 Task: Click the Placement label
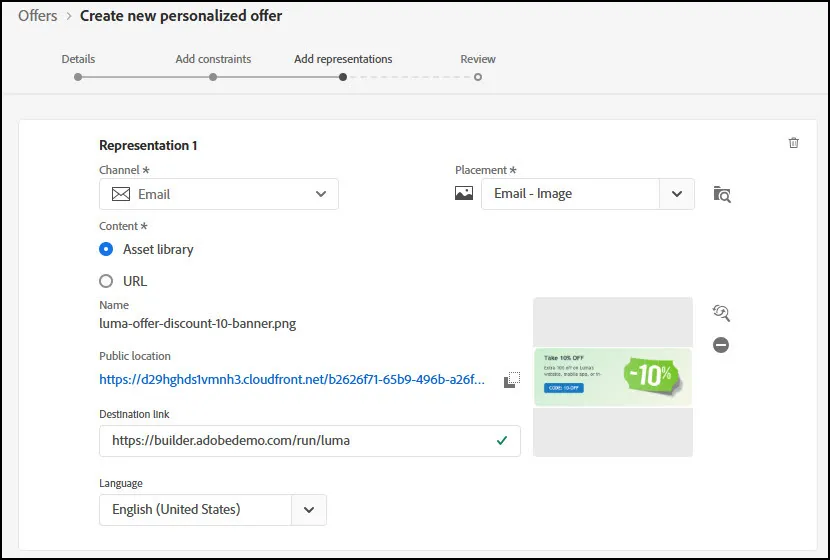485,170
